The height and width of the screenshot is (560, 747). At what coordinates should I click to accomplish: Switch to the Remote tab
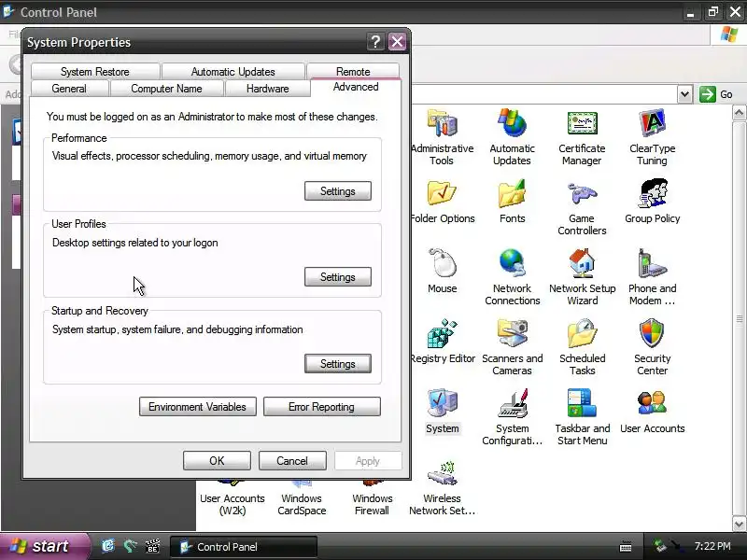pyautogui.click(x=353, y=72)
